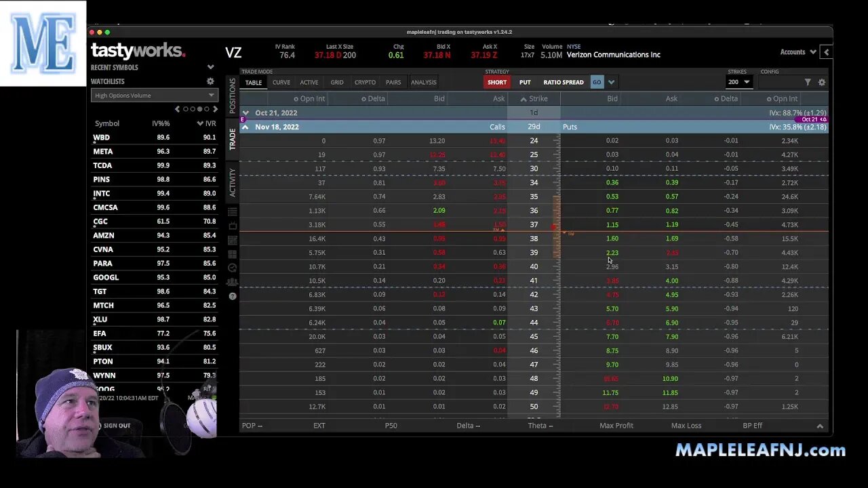
Task: Expand Oct 21, 2022 expiration
Action: pos(245,113)
